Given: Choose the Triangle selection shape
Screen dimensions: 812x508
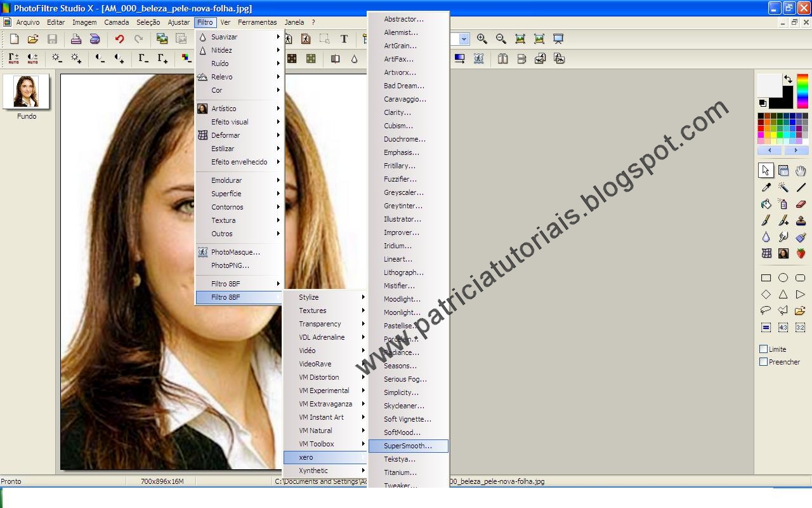Looking at the screenshot, I should tap(783, 294).
